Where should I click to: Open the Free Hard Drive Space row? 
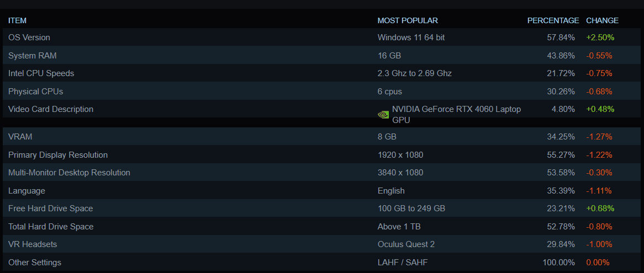(322, 208)
